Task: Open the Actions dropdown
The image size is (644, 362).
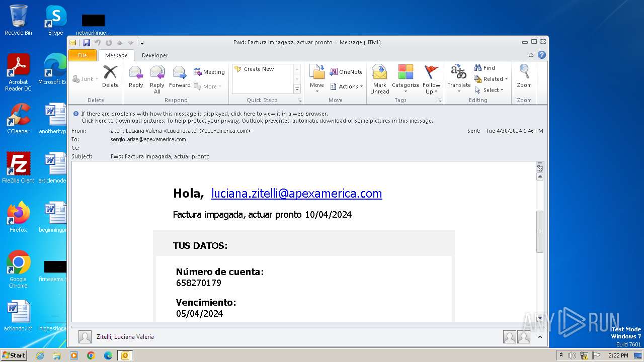Action: (x=347, y=86)
